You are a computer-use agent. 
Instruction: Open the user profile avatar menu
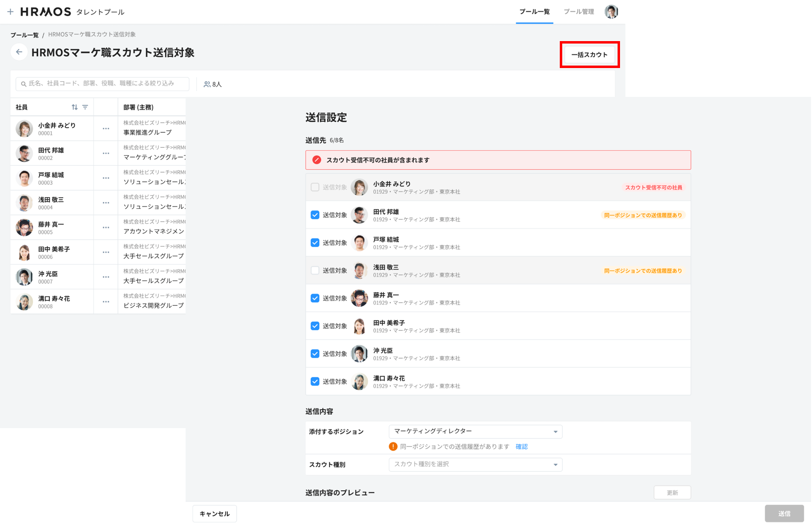[611, 12]
